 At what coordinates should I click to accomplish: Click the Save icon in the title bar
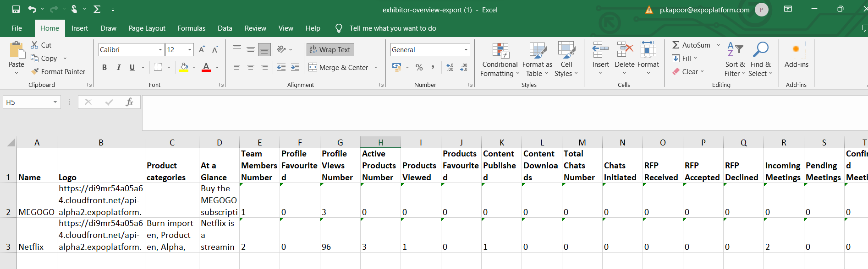tap(16, 9)
